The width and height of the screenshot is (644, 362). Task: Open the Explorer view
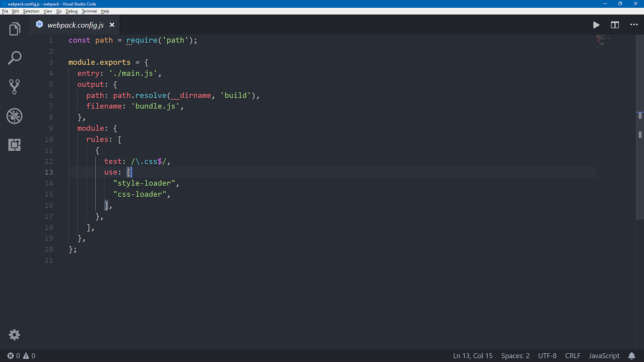14,28
